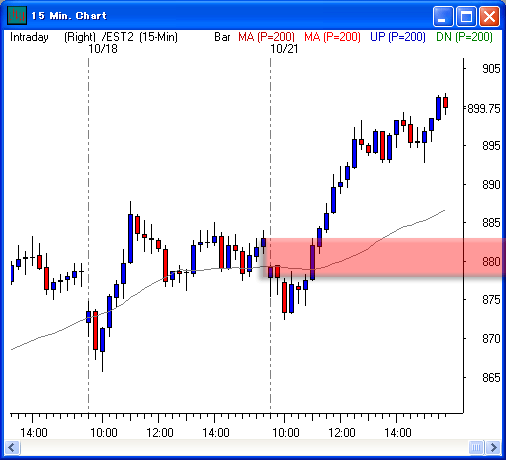Image resolution: width=506 pixels, height=460 pixels.
Task: Click the 865 price axis label
Action: (x=491, y=378)
